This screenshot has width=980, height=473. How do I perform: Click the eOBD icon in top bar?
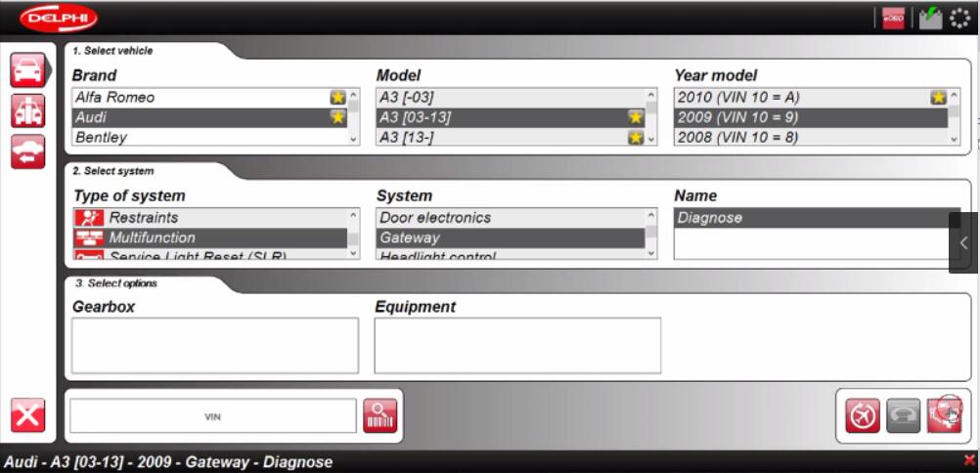click(893, 19)
